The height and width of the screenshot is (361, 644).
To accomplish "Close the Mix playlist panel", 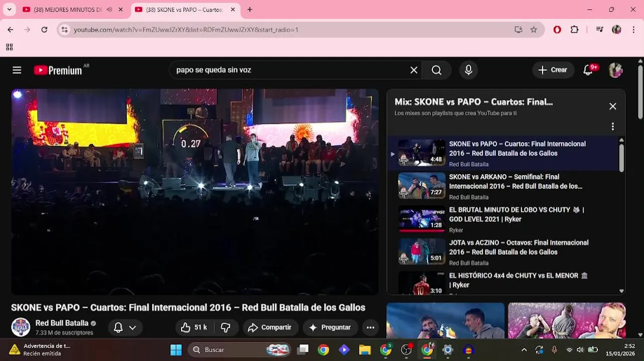I will coord(612,106).
